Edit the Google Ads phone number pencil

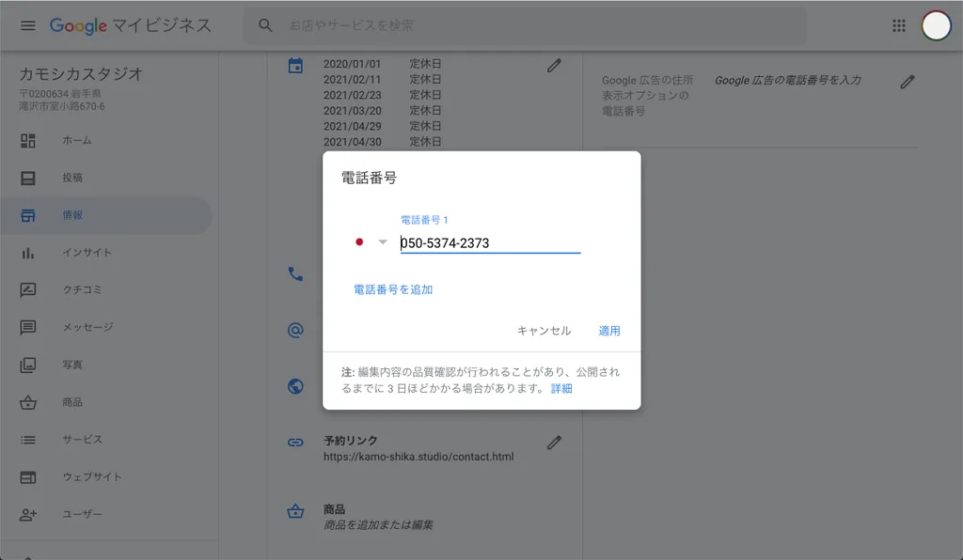tap(908, 82)
